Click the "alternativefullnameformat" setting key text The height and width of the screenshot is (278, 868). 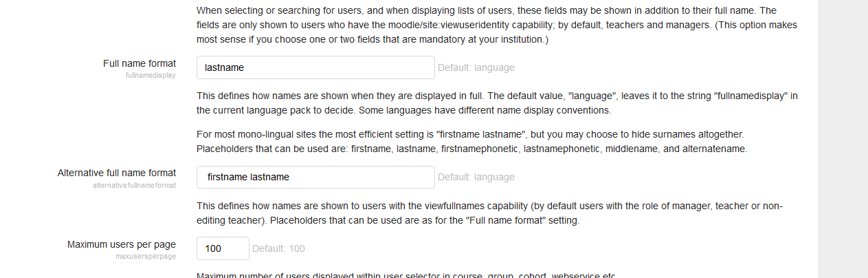click(x=134, y=185)
